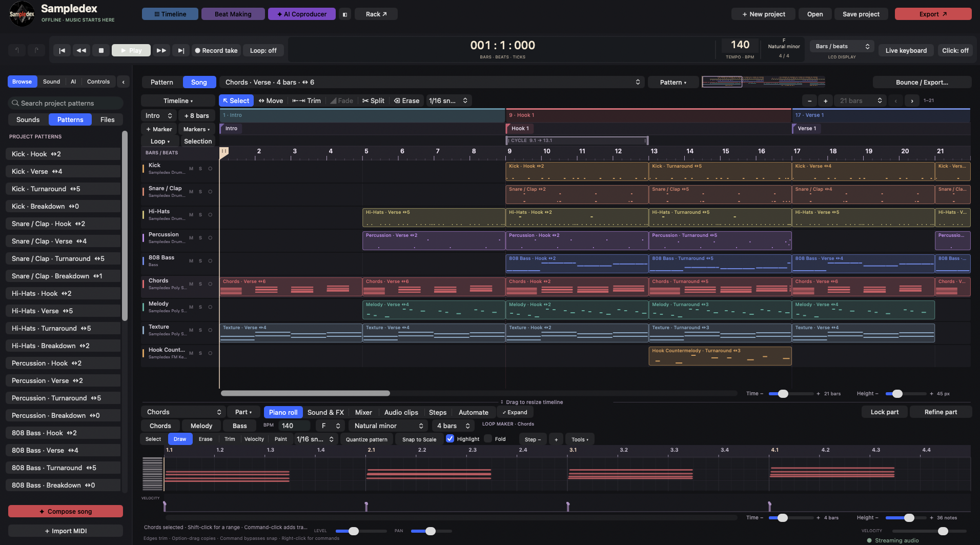Image resolution: width=980 pixels, height=545 pixels.
Task: Open the Bars / beats display dropdown
Action: click(x=842, y=46)
